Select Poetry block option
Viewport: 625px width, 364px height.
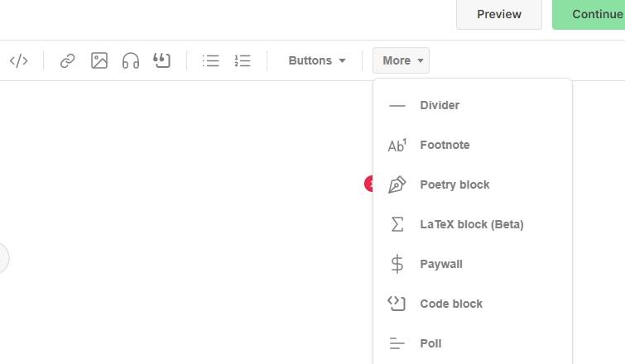454,184
